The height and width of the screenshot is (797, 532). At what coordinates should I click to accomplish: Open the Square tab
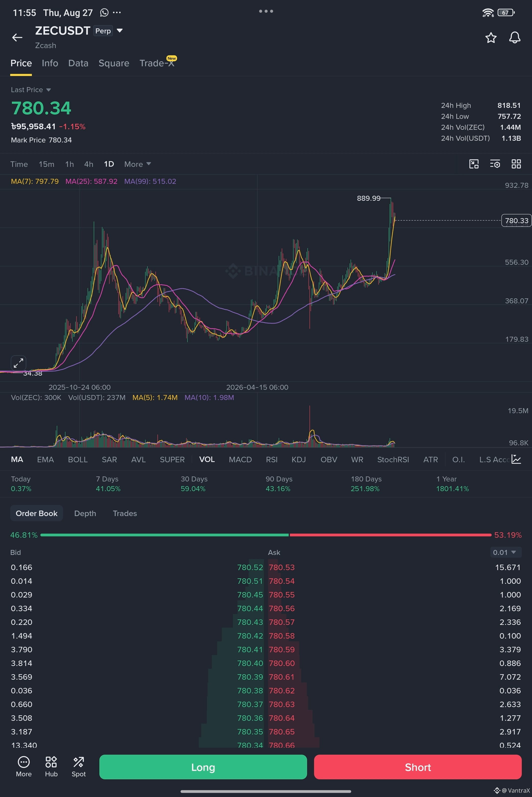pos(114,64)
